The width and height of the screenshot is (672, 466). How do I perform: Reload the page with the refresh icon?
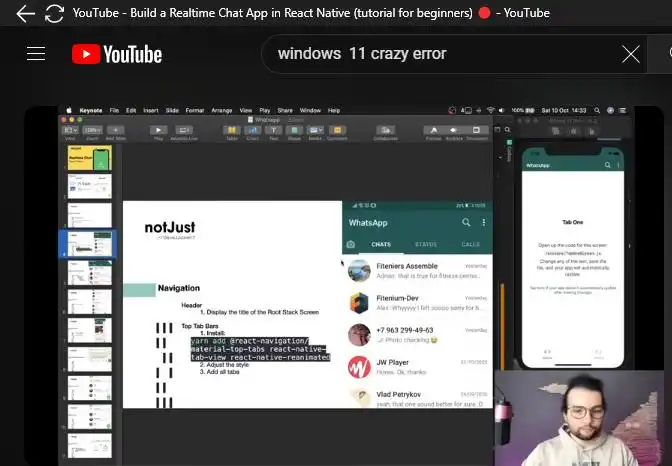[54, 13]
